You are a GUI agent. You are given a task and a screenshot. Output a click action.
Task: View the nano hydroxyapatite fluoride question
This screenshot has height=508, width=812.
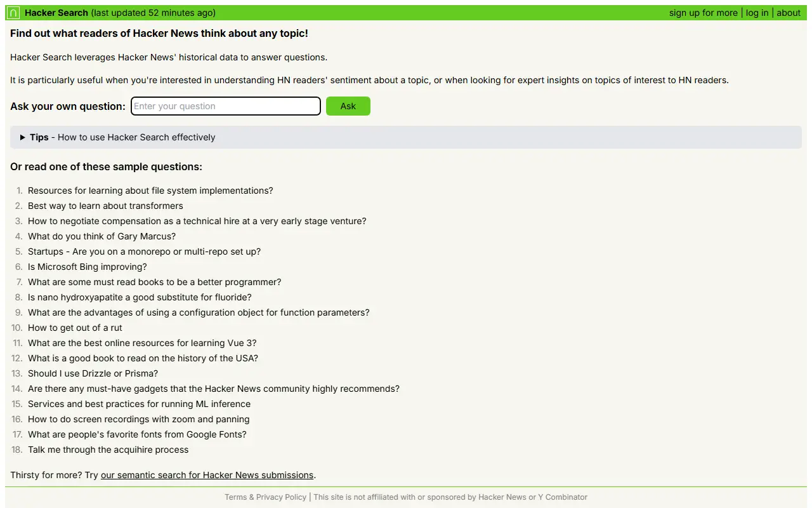point(140,297)
